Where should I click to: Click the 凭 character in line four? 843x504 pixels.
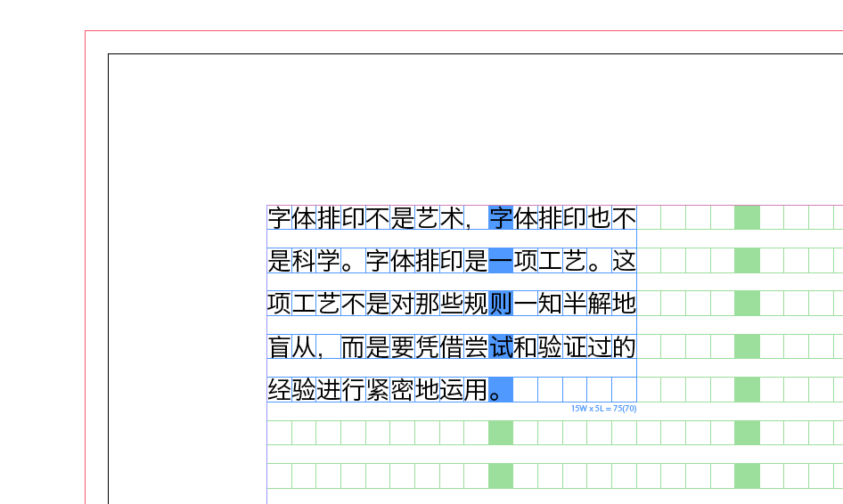[x=427, y=346]
